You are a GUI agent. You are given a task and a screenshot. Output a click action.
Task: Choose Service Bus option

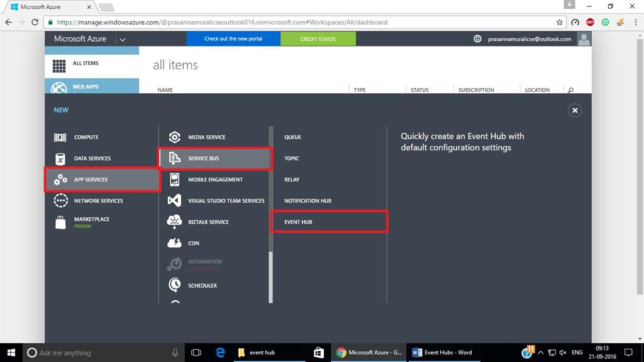coord(216,159)
